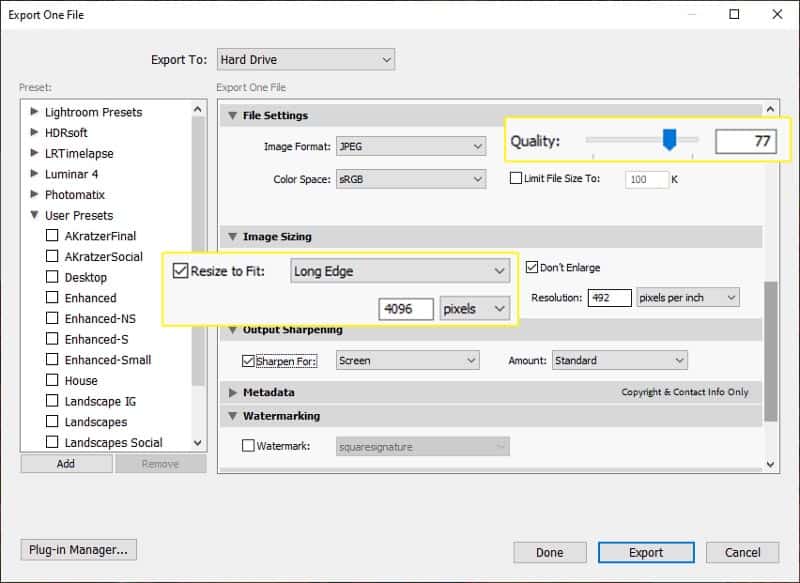
Task: Maximize the Export One File window
Action: click(x=734, y=14)
